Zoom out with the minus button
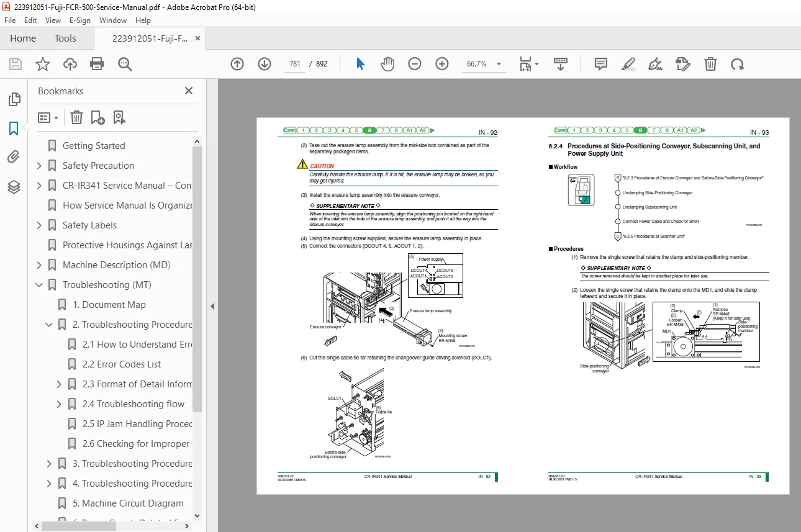The height and width of the screenshot is (532, 801). (x=415, y=64)
